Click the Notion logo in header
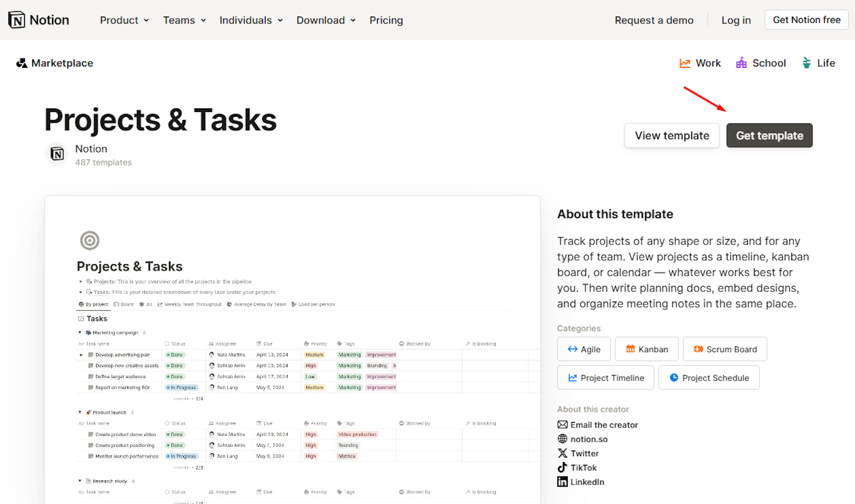 point(38,20)
